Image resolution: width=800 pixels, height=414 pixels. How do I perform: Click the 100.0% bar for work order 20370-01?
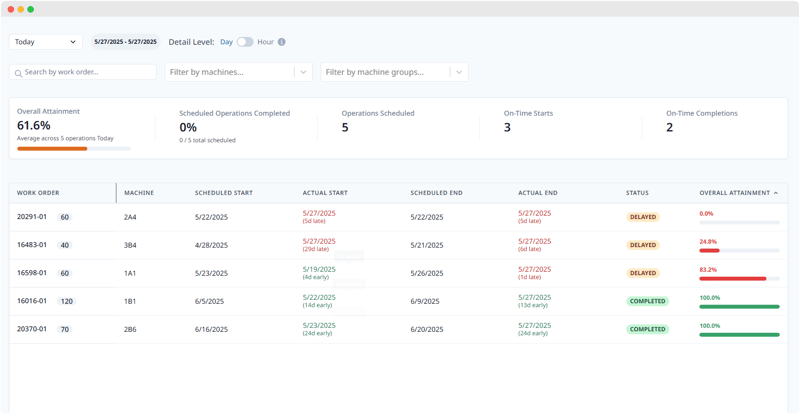pos(739,335)
